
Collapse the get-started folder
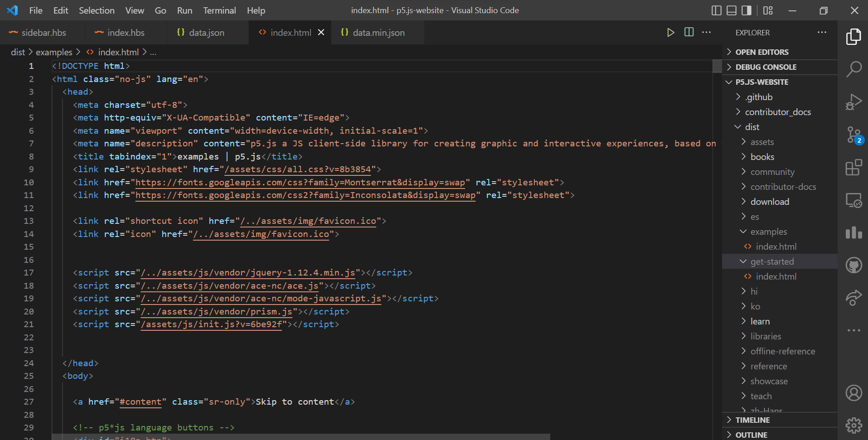coord(780,261)
